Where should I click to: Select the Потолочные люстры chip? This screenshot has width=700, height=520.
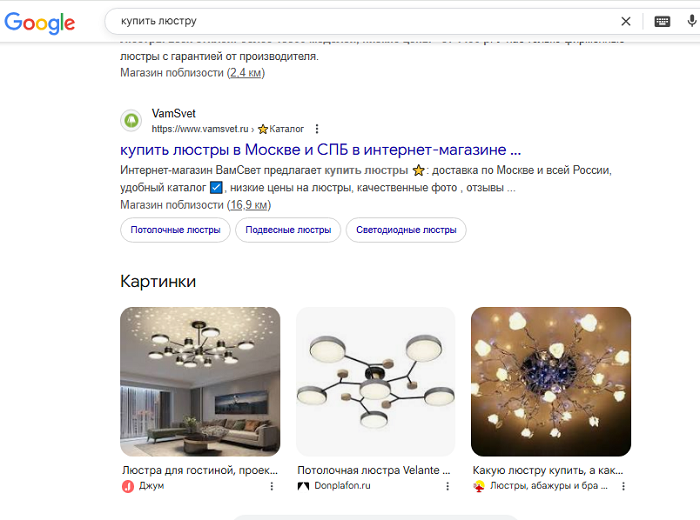175,230
